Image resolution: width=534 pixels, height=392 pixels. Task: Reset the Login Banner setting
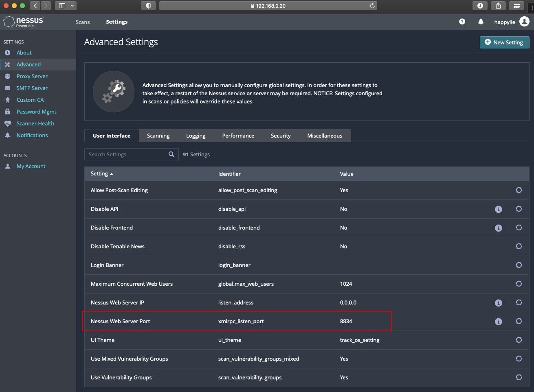[519, 265]
